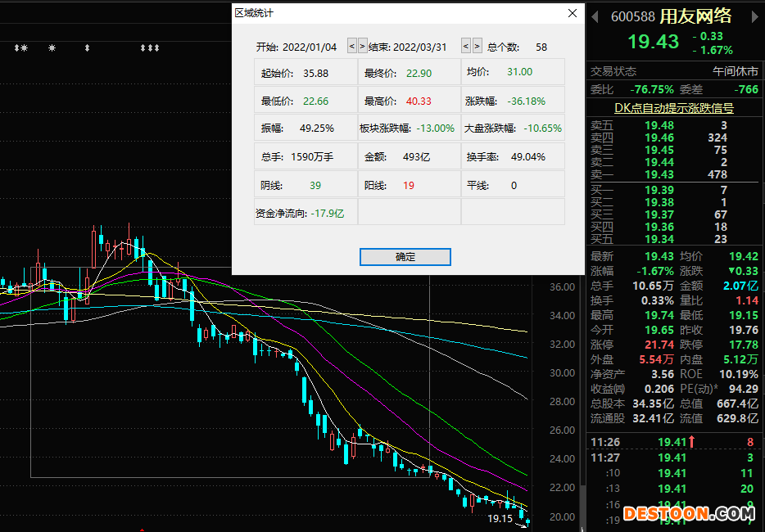Click the 确定 button in the dialog

tap(405, 257)
